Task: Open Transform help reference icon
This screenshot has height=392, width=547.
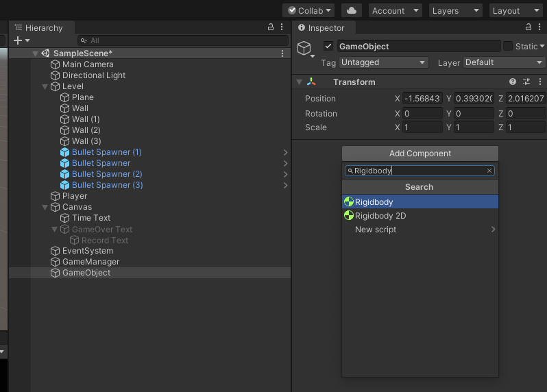Action: click(x=513, y=82)
